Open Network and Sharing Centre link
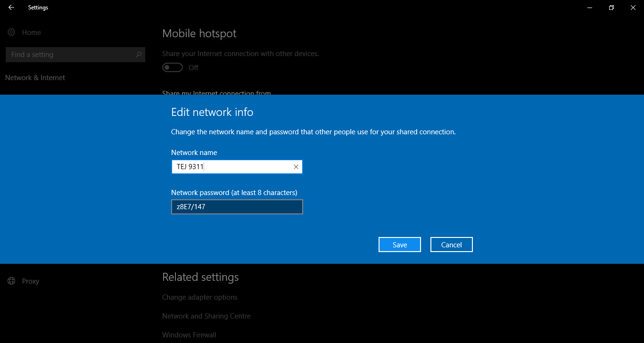This screenshot has width=644, height=343. coord(206,316)
